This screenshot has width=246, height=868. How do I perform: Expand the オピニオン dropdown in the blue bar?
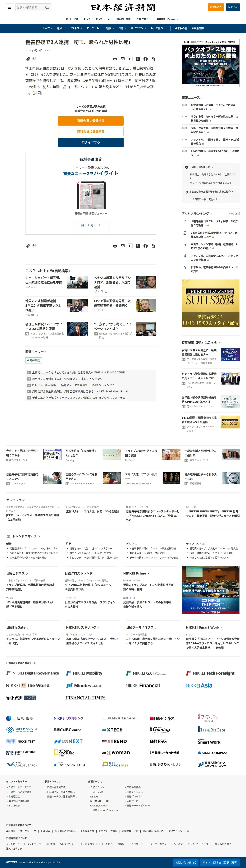coord(139,28)
